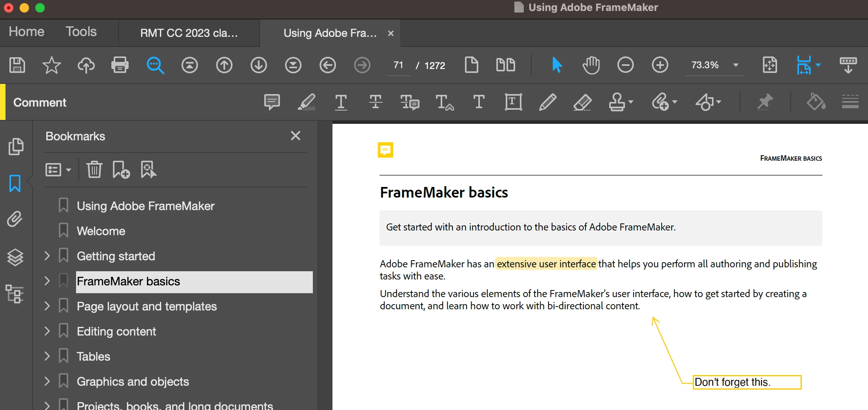Viewport: 868px width, 410px height.
Task: Select the Highlight text tool
Action: pyautogui.click(x=307, y=102)
